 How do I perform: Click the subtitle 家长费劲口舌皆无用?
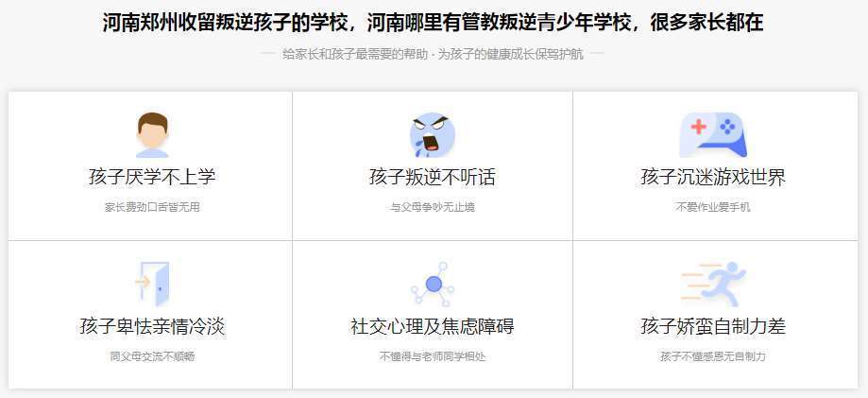152,207
